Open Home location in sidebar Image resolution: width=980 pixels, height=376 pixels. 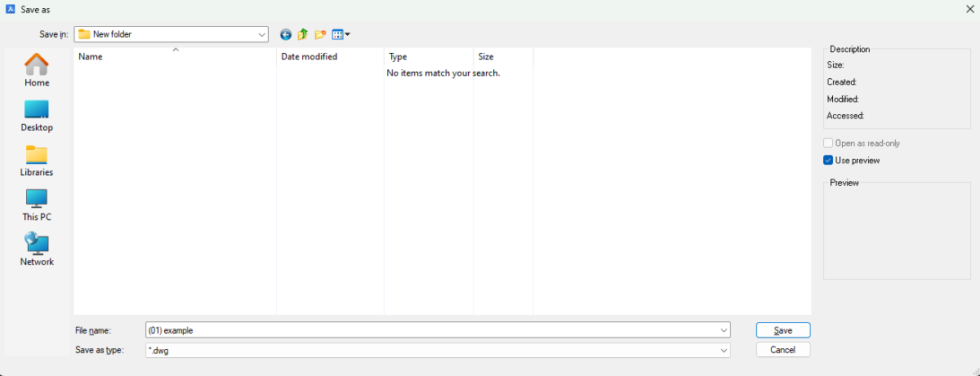coord(37,70)
